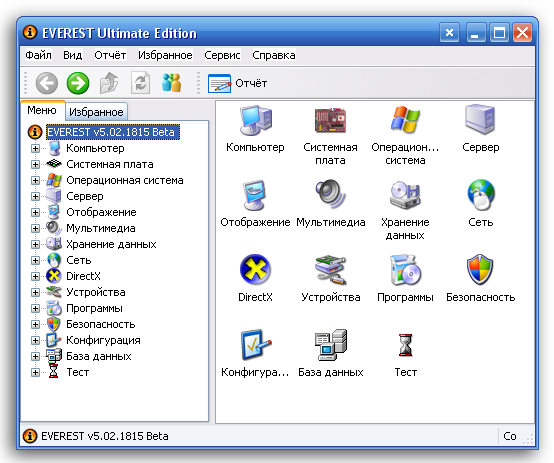Image resolution: width=554 pixels, height=463 pixels.
Task: Click the grey back arrow toolbar button
Action: pos(47,83)
